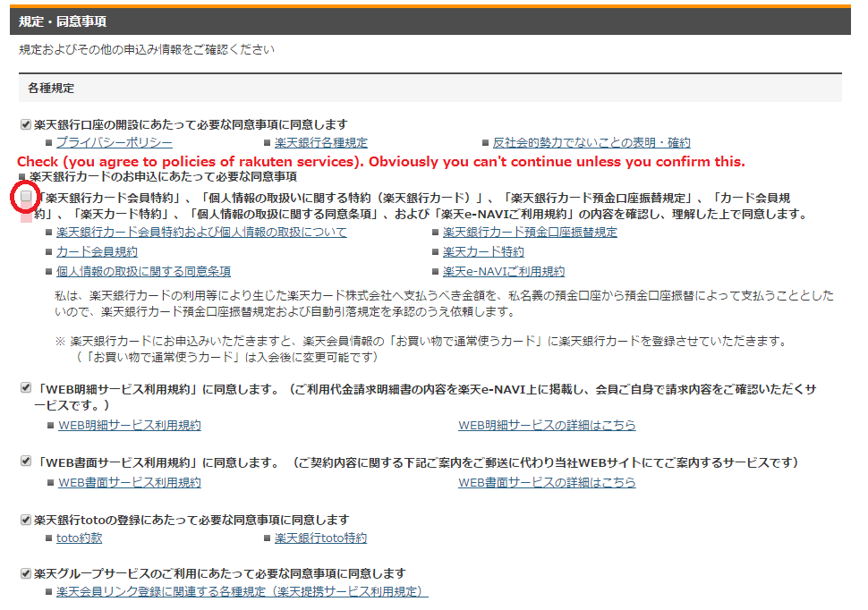This screenshot has height=610, width=868.
Task: Click label 楽天銀行口座の開設にあたって必要な同意事項に同意します
Action: (191, 124)
